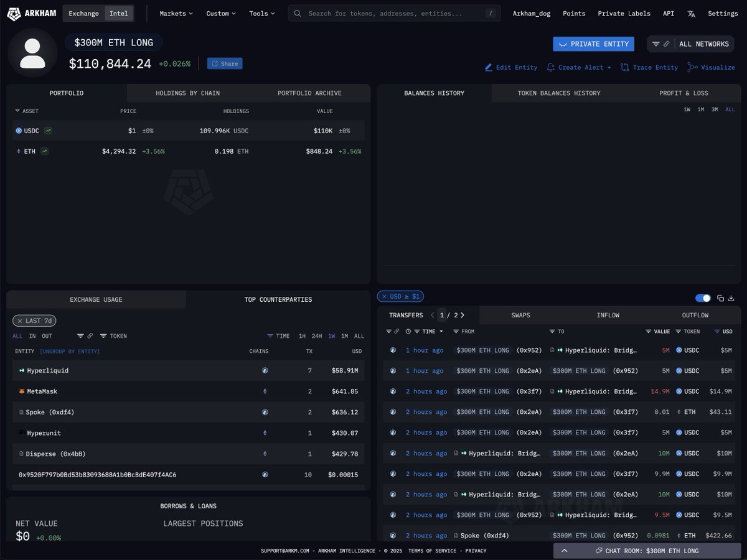Open the To column filter in Transfers
The height and width of the screenshot is (560, 747).
point(552,332)
